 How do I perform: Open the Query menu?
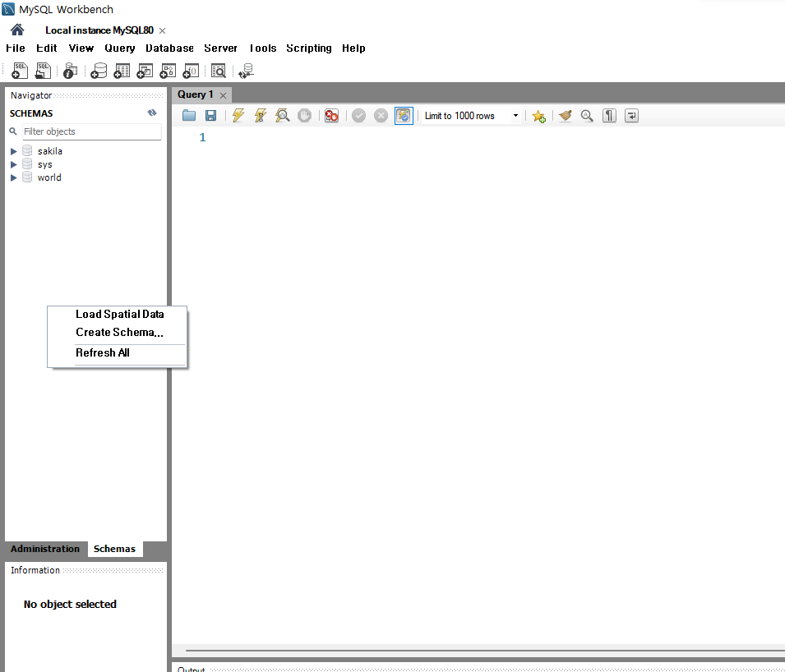120,48
